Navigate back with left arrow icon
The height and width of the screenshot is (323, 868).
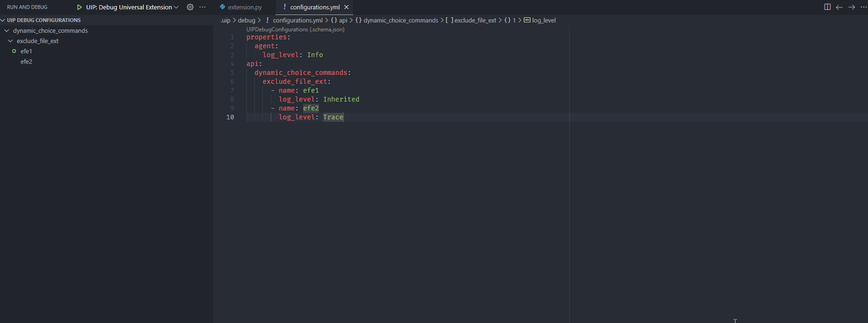[x=839, y=7]
